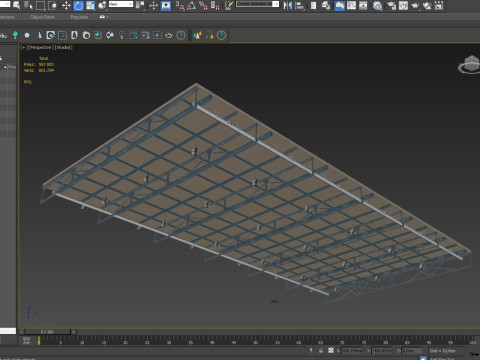Click the Set Key key icon
480x360 pixels.
coord(474,353)
